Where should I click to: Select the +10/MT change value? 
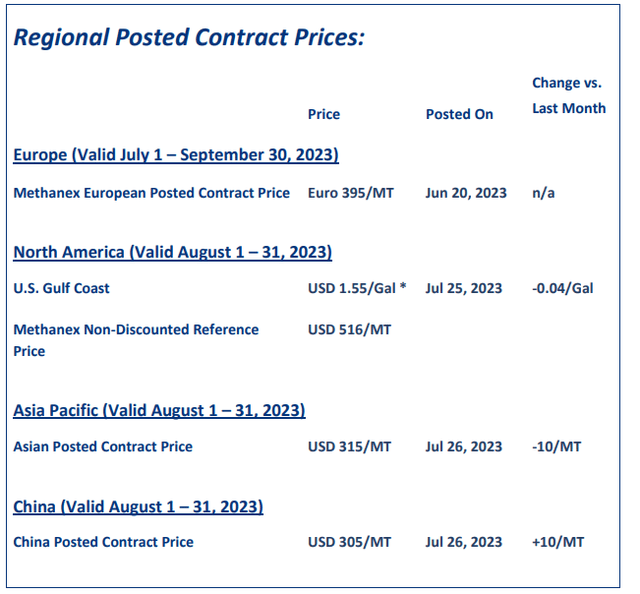[558, 542]
